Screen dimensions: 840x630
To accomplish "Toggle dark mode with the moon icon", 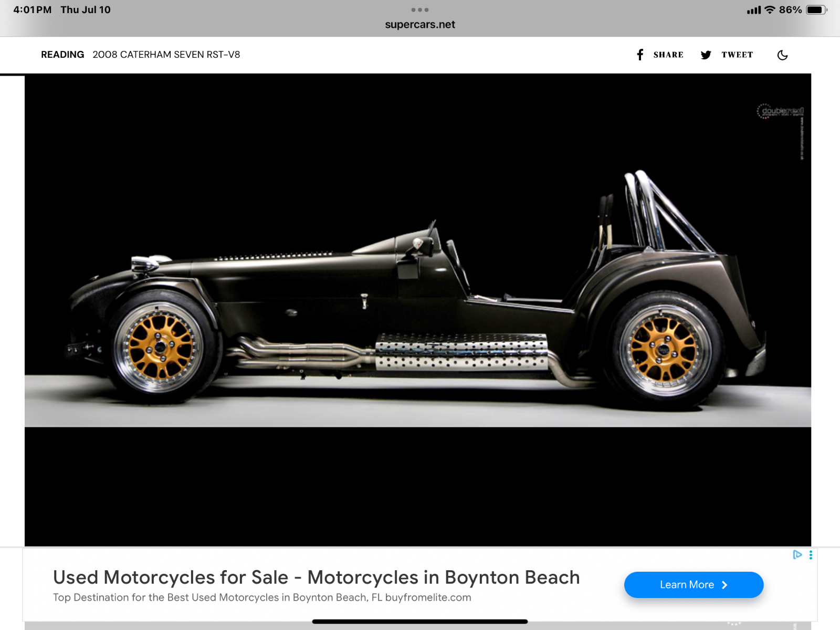I will [x=782, y=55].
